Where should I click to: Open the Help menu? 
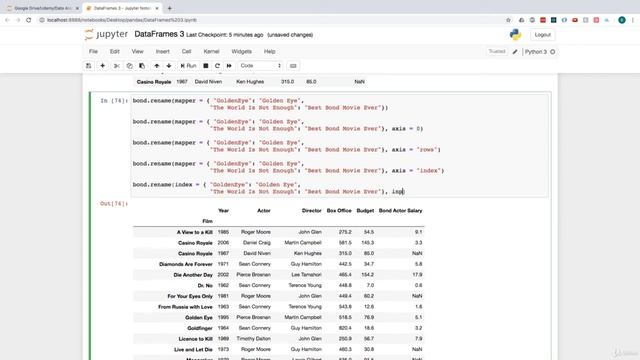269,51
